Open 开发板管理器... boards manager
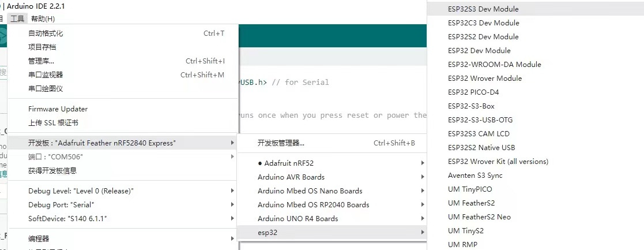This screenshot has width=644, height=250. point(332,143)
